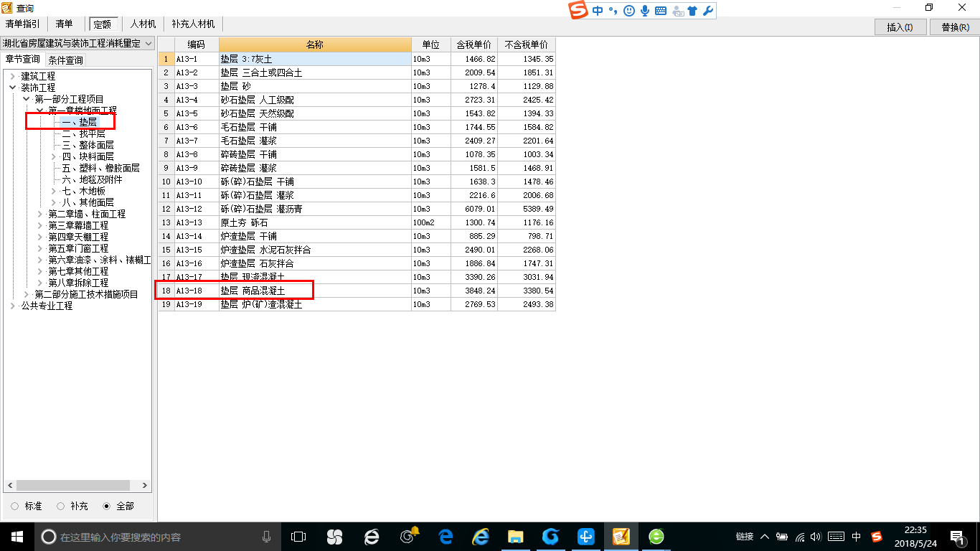Switch the Sogou punctuation mode icon
980x551 pixels.
(x=613, y=11)
